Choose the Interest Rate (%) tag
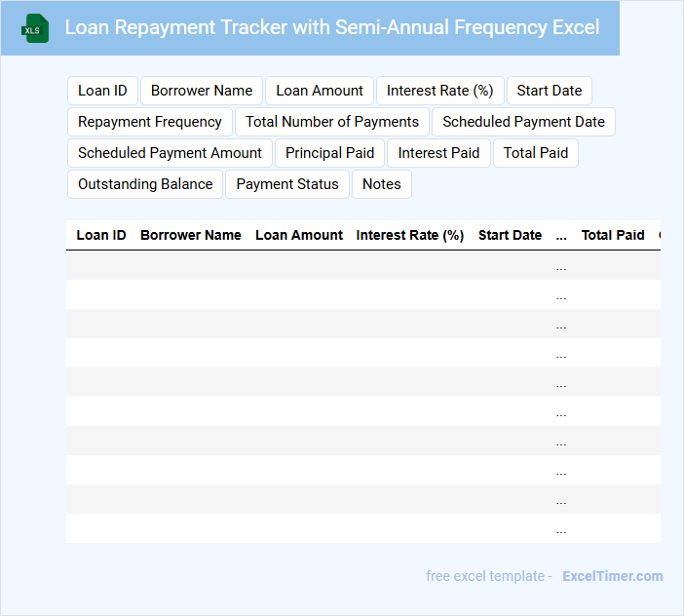Viewport: 684px width, 616px height. point(439,91)
